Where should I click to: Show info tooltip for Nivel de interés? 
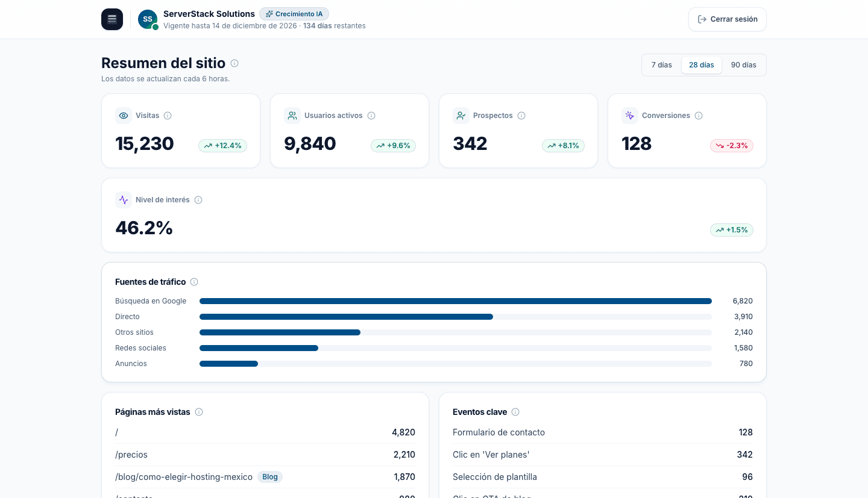click(198, 200)
